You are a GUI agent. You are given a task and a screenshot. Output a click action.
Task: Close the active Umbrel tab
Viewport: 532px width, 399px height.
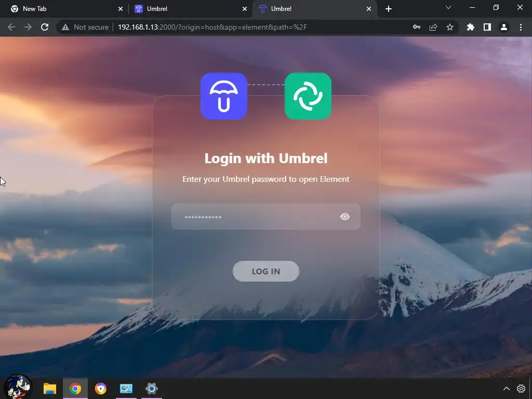[369, 9]
